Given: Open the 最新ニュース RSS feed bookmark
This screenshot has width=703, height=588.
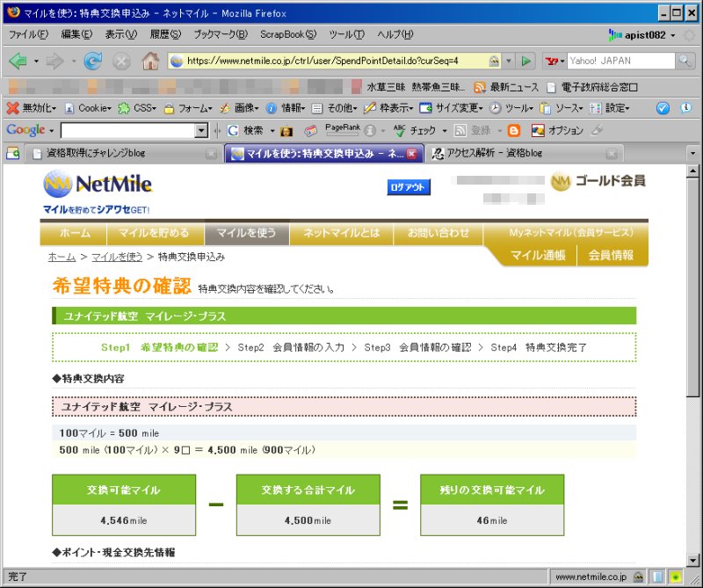Looking at the screenshot, I should point(507,87).
